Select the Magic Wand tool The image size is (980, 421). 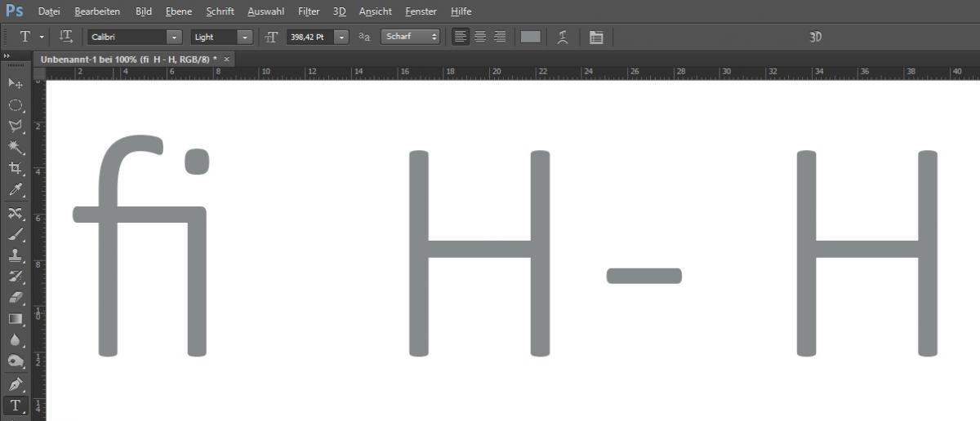15,148
